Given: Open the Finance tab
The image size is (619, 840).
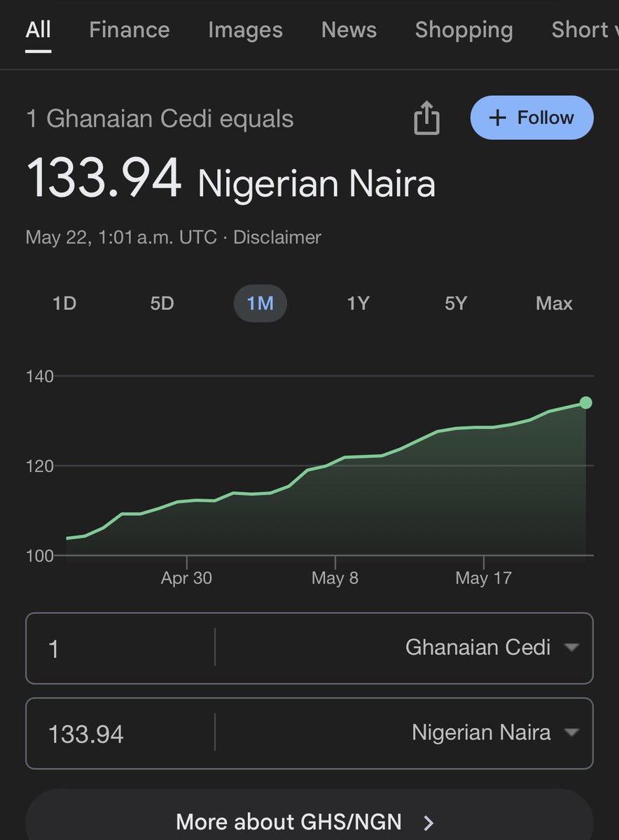Looking at the screenshot, I should (130, 30).
